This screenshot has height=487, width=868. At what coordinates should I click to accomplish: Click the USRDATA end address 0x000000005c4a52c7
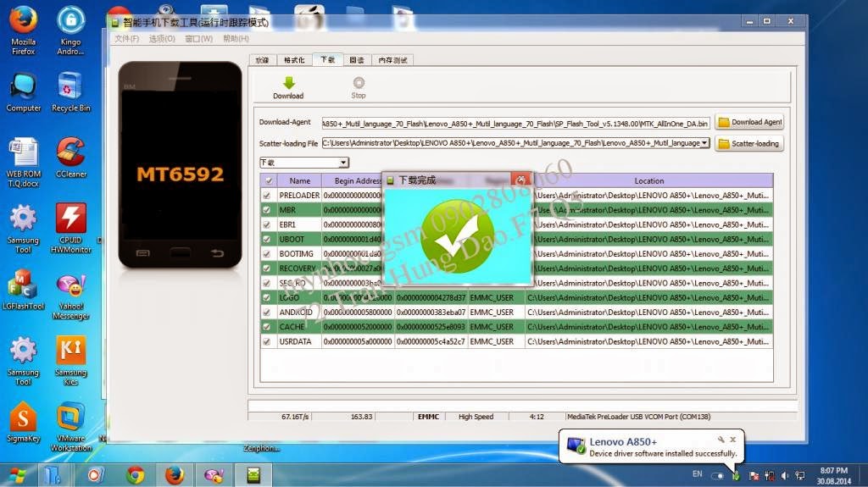(x=431, y=341)
